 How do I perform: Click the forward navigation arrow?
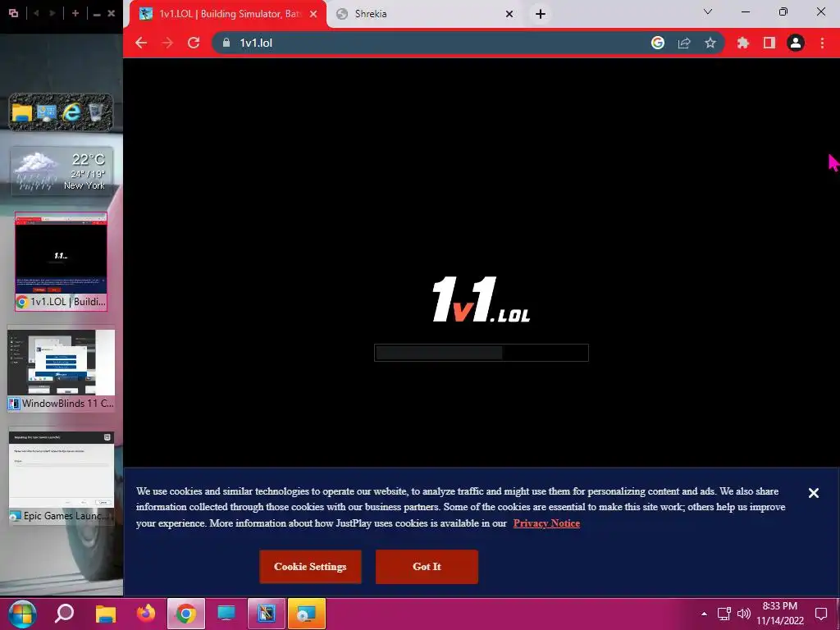(167, 43)
